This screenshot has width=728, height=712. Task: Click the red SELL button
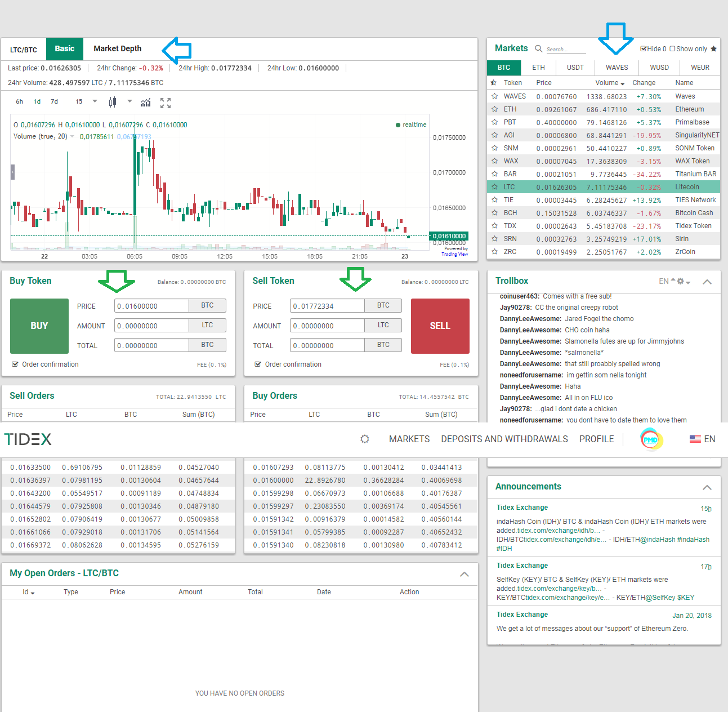click(440, 326)
